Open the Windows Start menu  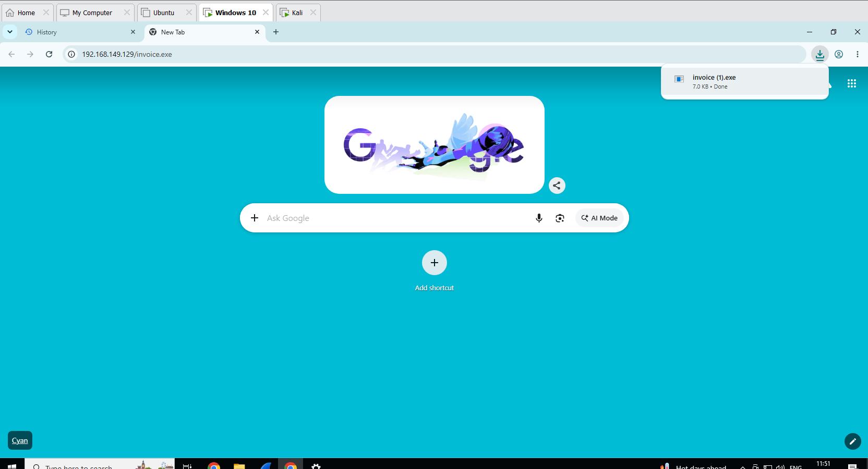click(12, 465)
